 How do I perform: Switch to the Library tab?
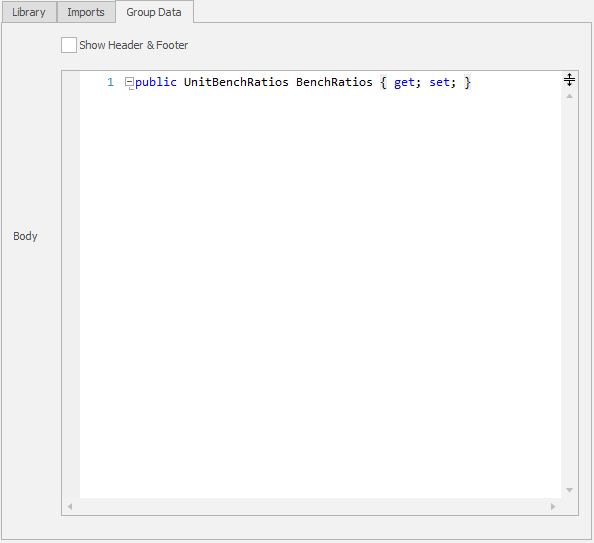point(29,12)
